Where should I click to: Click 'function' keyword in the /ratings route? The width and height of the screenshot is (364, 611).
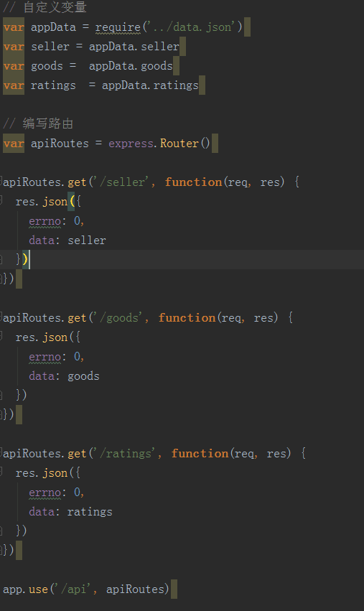[200, 454]
